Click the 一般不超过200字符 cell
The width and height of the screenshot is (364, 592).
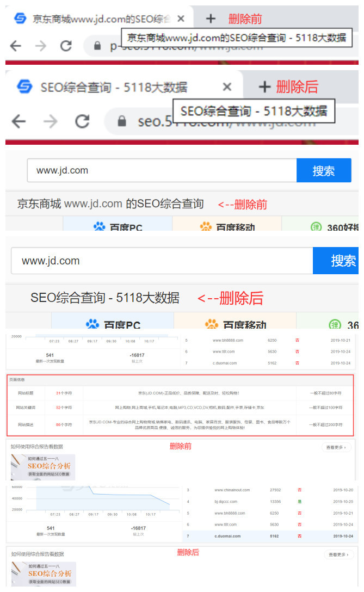click(x=325, y=425)
